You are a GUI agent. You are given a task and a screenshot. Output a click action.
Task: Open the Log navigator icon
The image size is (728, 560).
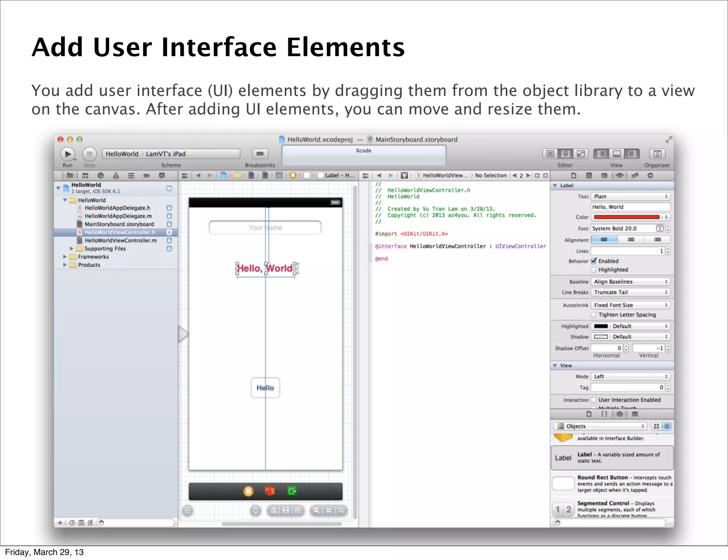click(162, 176)
